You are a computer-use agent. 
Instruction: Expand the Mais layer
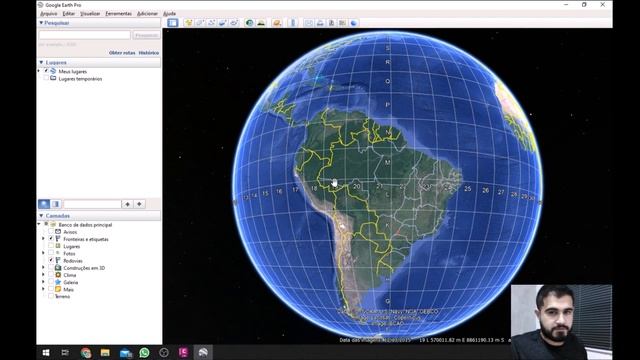(43, 289)
